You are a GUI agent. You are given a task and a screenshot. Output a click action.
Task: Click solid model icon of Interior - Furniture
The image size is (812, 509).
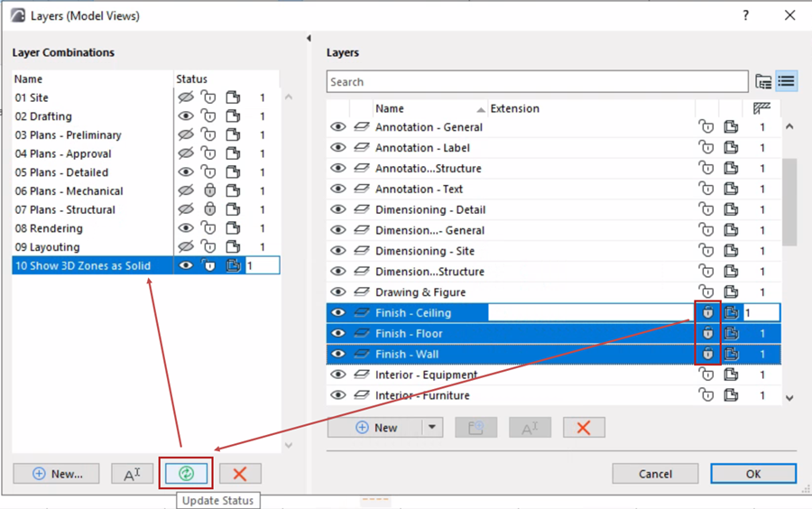pos(731,395)
